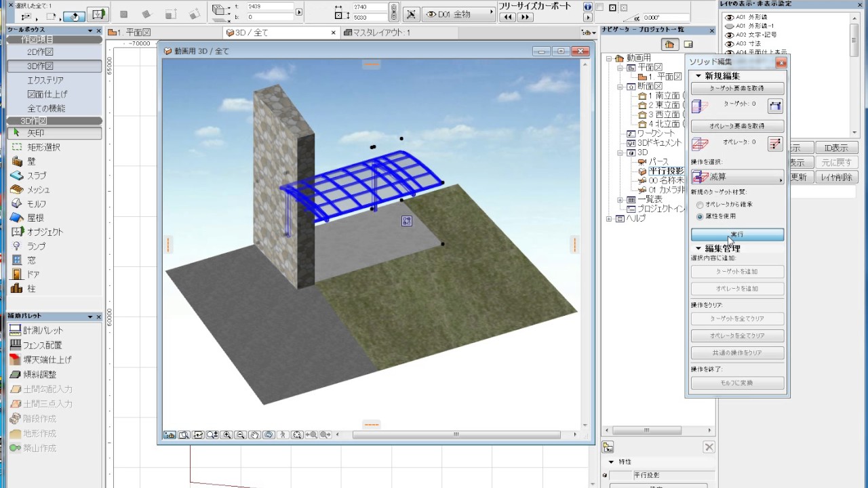This screenshot has height=488, width=868.
Task: Open the 2D作図 toolbox category
Action: click(54, 52)
